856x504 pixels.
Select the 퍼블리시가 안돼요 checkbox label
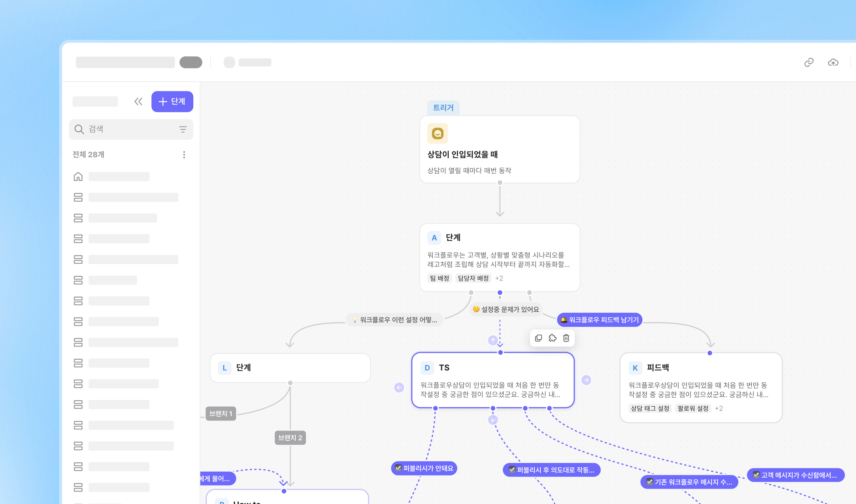click(x=424, y=468)
